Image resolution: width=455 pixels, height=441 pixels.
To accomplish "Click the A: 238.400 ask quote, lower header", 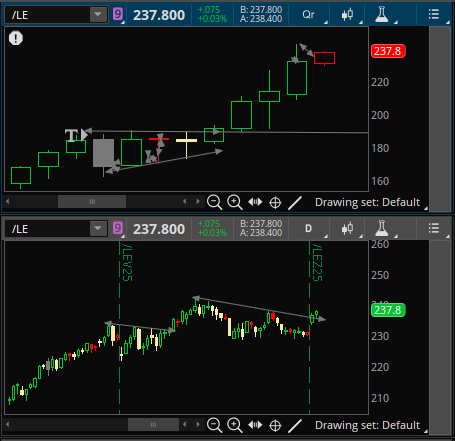I will 261,233.
